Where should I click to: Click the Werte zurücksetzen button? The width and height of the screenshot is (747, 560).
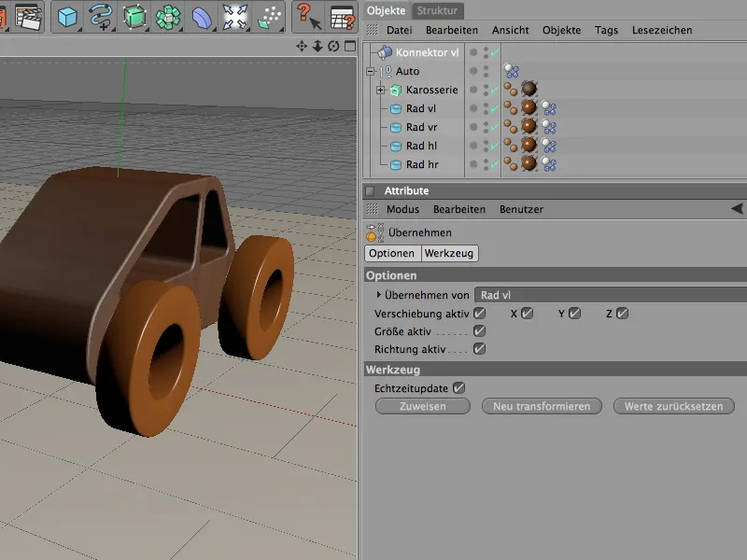(x=674, y=407)
